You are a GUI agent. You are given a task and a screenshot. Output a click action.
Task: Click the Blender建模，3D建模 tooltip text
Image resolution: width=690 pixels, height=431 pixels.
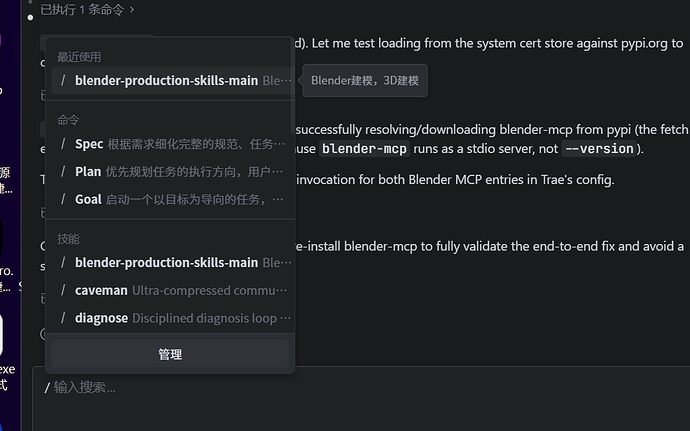[365, 81]
